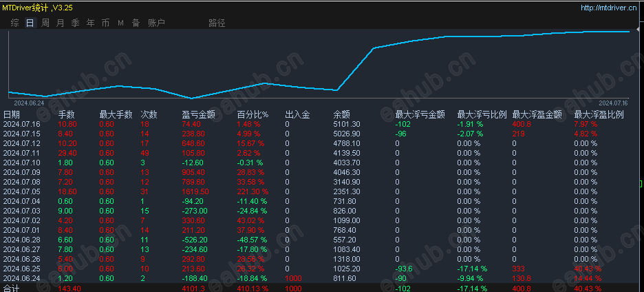Click max floating profit ratio 14.44 %

[588, 278]
